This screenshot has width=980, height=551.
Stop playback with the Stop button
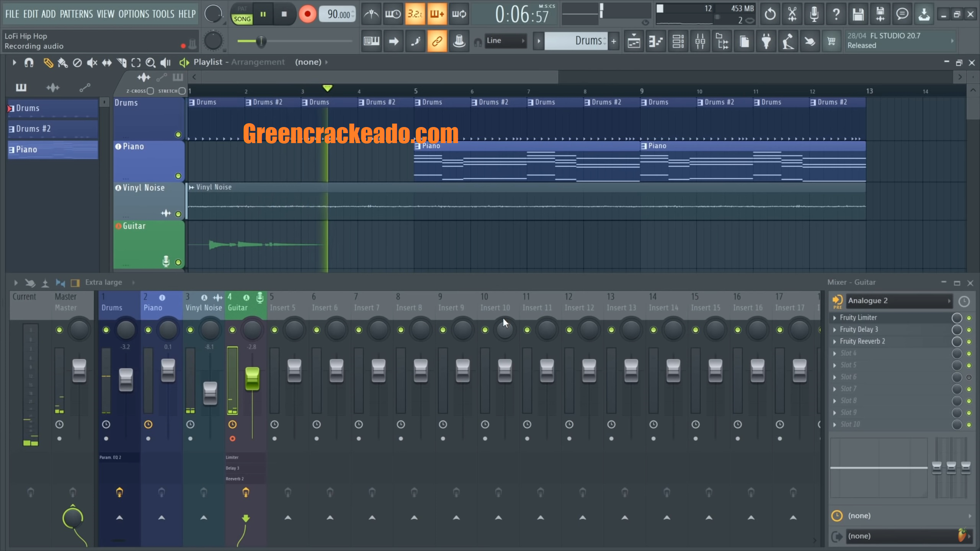284,14
